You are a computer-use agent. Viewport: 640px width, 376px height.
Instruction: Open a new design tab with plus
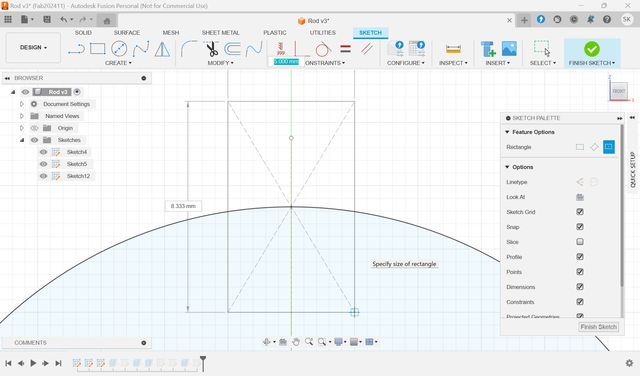click(524, 20)
